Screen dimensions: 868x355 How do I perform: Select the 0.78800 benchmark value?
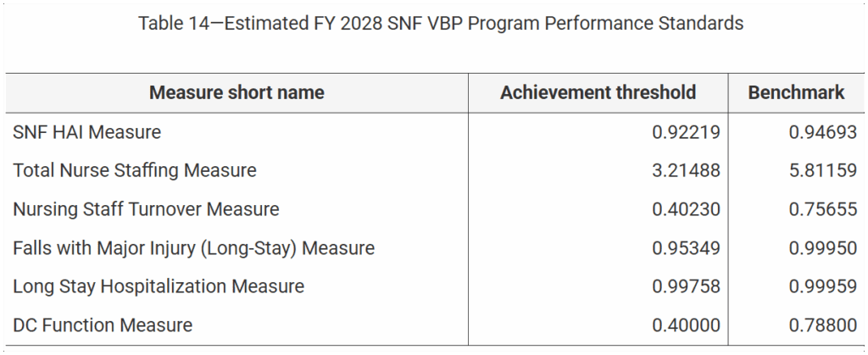click(x=822, y=325)
